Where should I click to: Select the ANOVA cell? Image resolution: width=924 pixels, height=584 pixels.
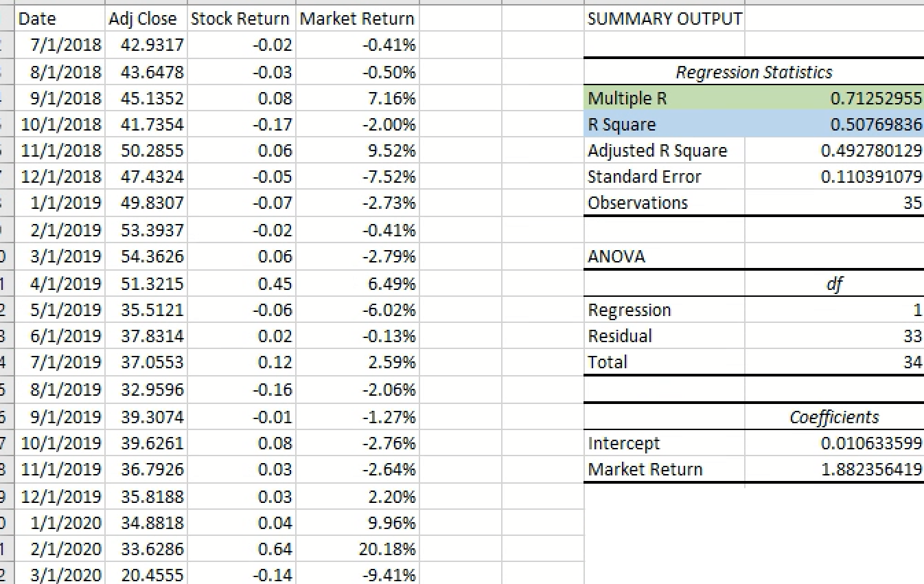[x=665, y=256]
